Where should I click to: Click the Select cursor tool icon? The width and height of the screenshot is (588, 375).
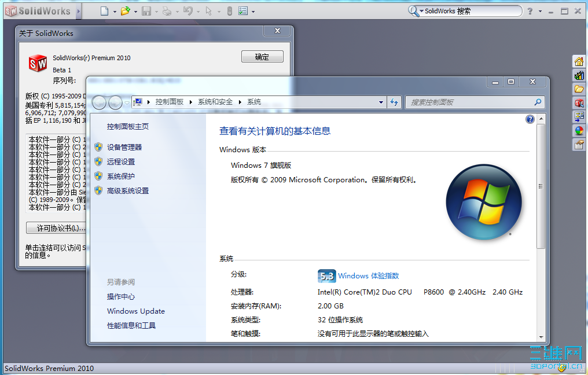coord(209,11)
